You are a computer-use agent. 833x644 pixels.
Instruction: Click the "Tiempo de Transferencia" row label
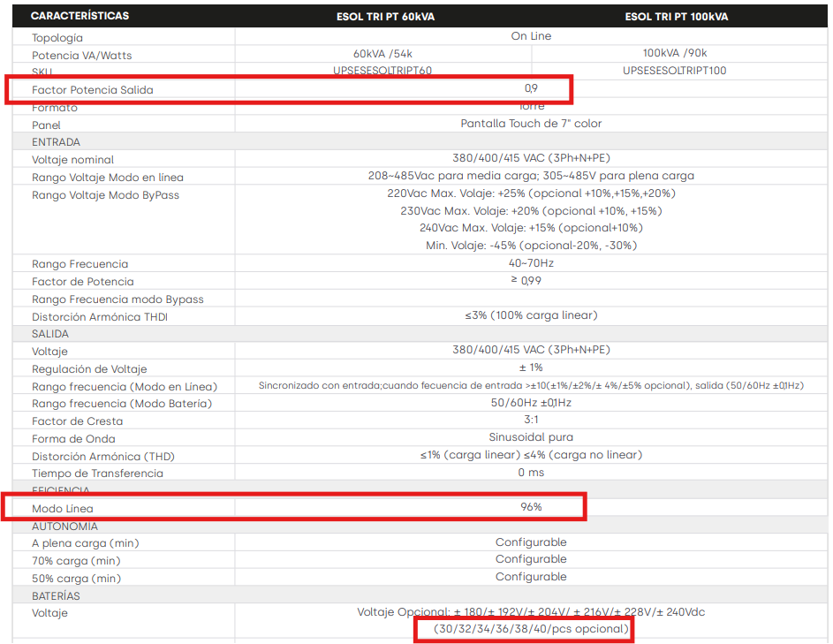pos(98,474)
